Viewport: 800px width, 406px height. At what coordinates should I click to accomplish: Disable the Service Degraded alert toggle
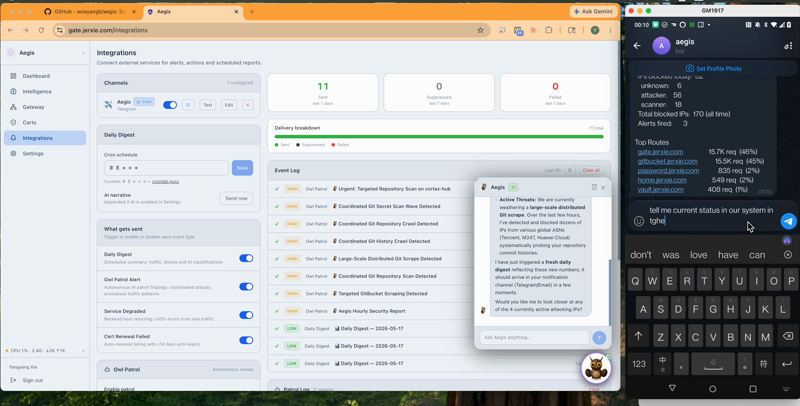[x=246, y=315]
